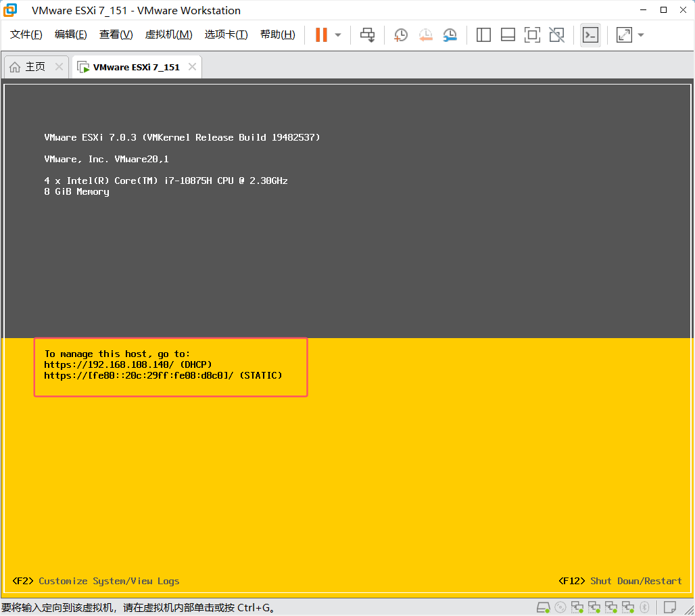Click the <F12> Shut Down/Restart text
Image resolution: width=695 pixels, height=616 pixels.
click(620, 581)
